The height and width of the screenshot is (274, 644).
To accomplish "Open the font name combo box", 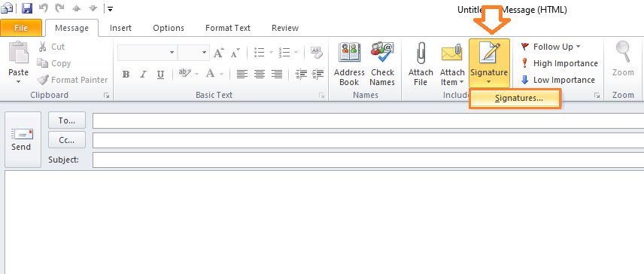I will (x=147, y=53).
